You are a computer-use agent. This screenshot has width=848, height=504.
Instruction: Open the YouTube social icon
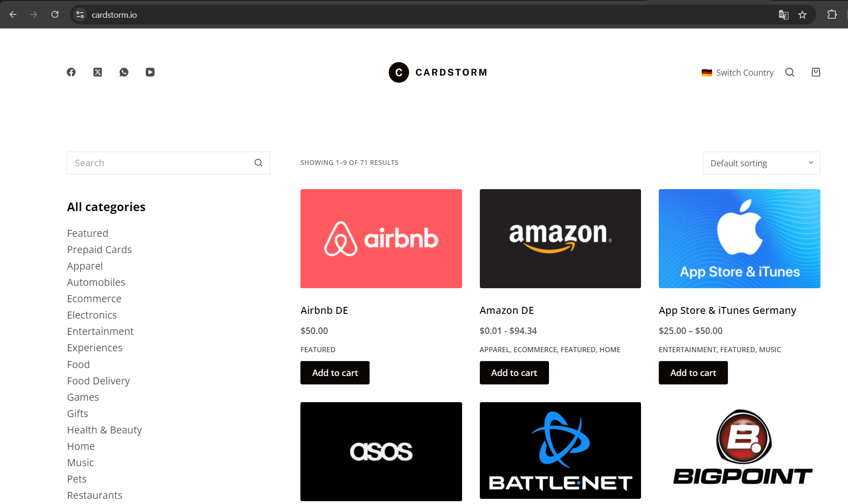click(x=150, y=72)
